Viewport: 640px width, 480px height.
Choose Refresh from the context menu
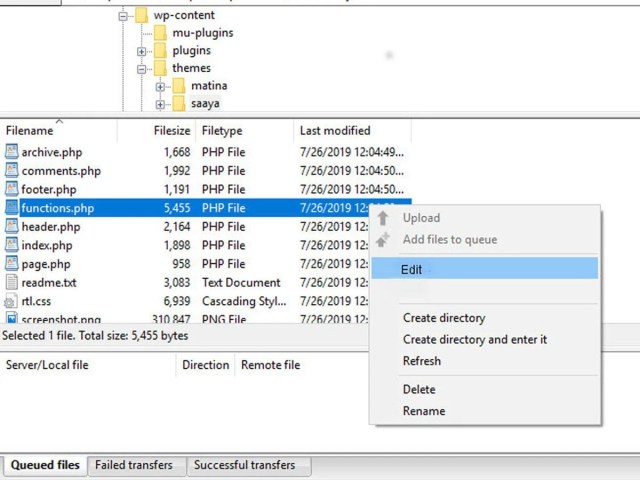[x=485, y=361]
